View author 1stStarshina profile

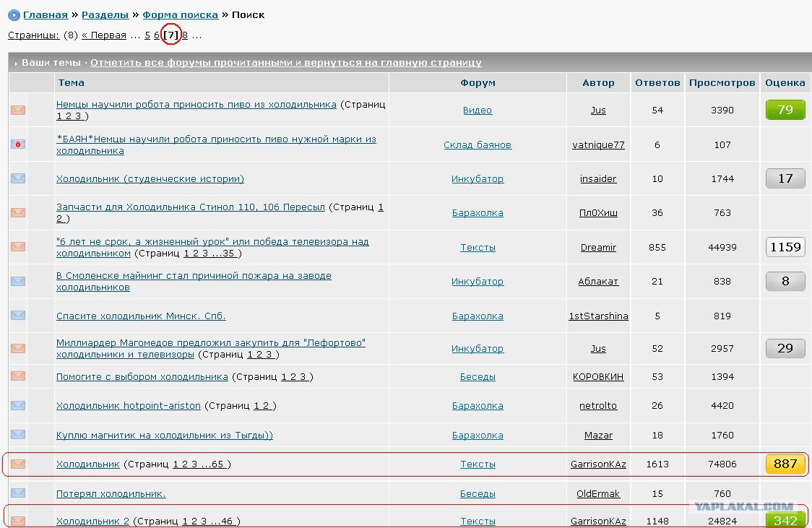click(x=598, y=316)
